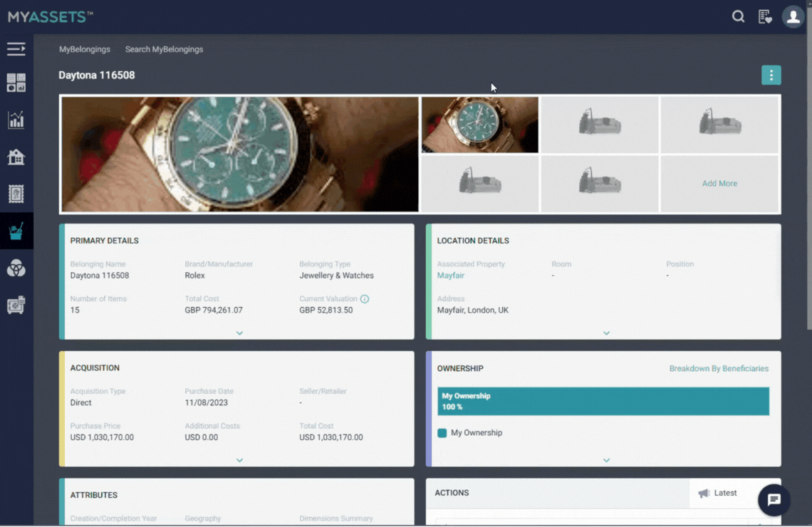Click the Mayfair, London, UK address
The width and height of the screenshot is (812, 527).
tap(473, 310)
